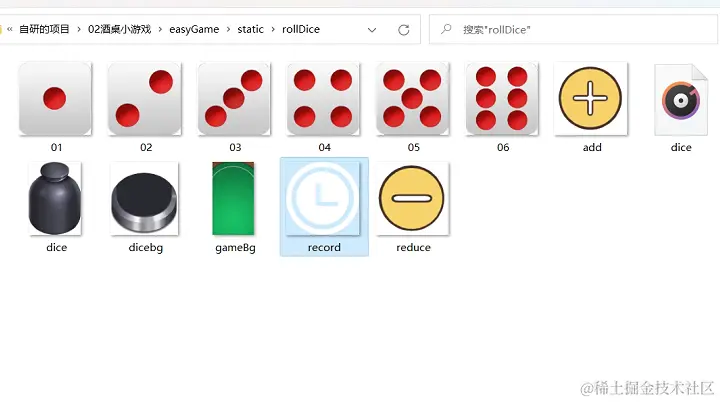Screen dimensions: 720x402
Task: Click the refresh icon in address bar
Action: tap(404, 30)
